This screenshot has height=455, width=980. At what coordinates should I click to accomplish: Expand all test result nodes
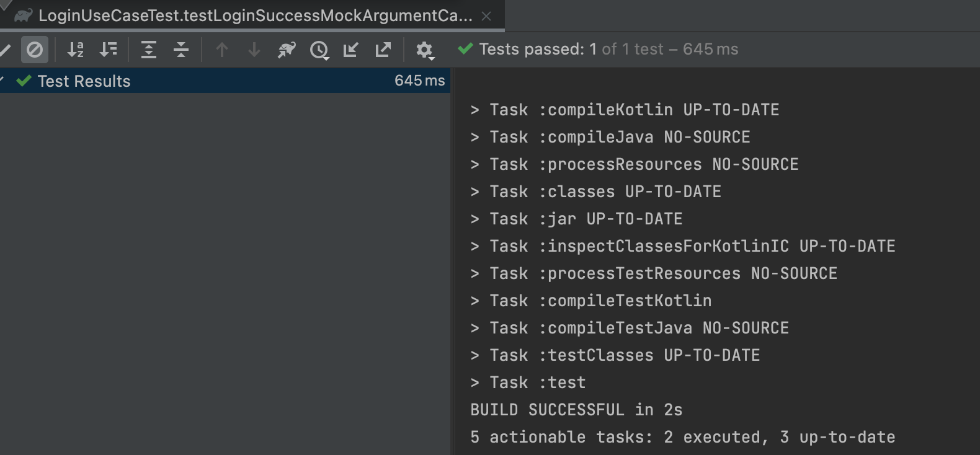[149, 50]
